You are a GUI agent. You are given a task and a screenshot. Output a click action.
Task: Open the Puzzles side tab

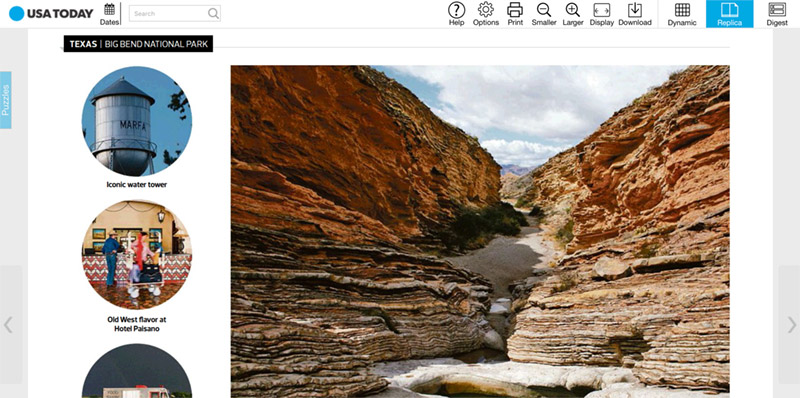pos(6,100)
